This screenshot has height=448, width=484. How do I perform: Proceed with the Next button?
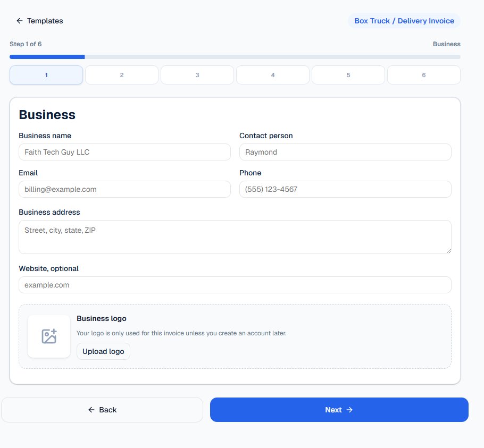tap(339, 410)
